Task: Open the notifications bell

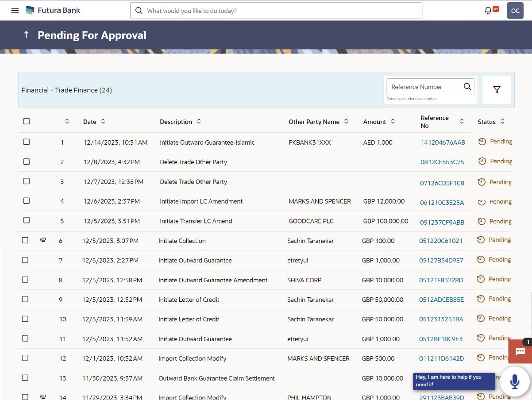Action: coord(488,11)
